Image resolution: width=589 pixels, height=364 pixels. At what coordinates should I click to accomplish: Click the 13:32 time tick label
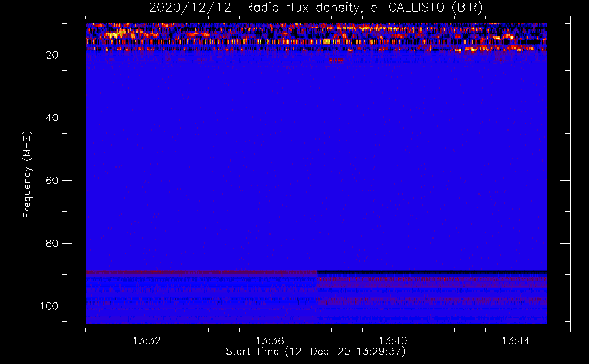(x=147, y=341)
